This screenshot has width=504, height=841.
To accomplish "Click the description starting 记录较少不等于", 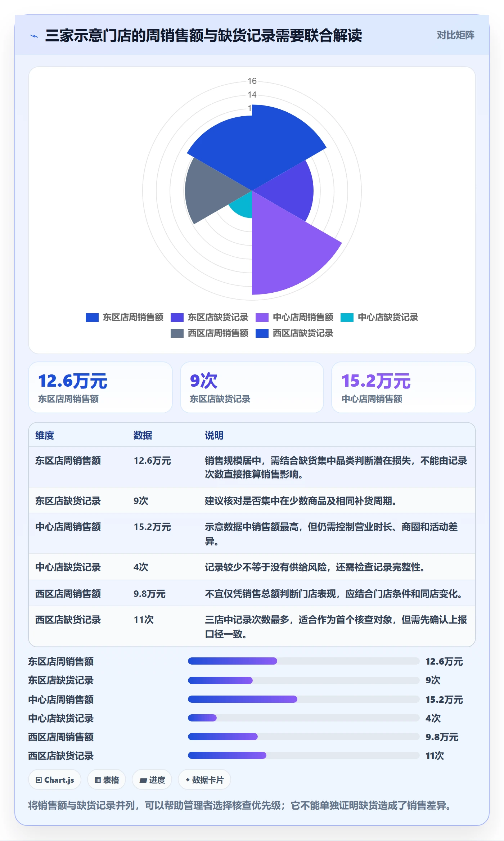I will (315, 567).
